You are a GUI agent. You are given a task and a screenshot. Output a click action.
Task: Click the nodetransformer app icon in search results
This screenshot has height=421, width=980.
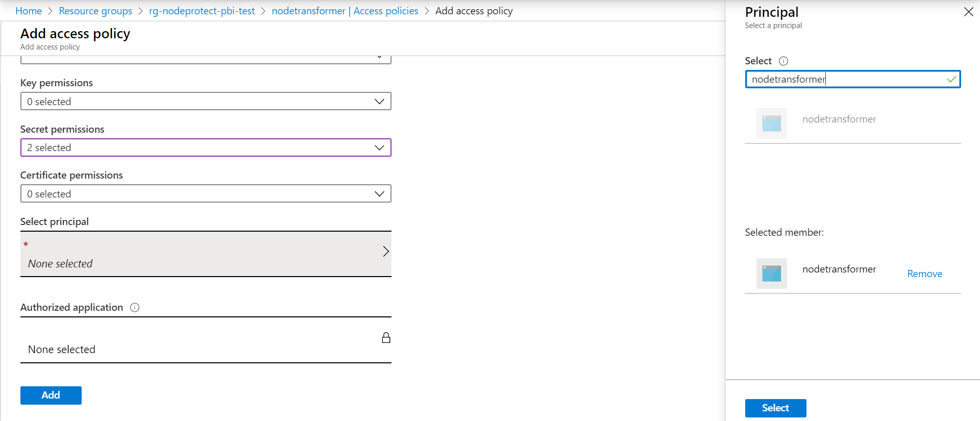point(771,123)
